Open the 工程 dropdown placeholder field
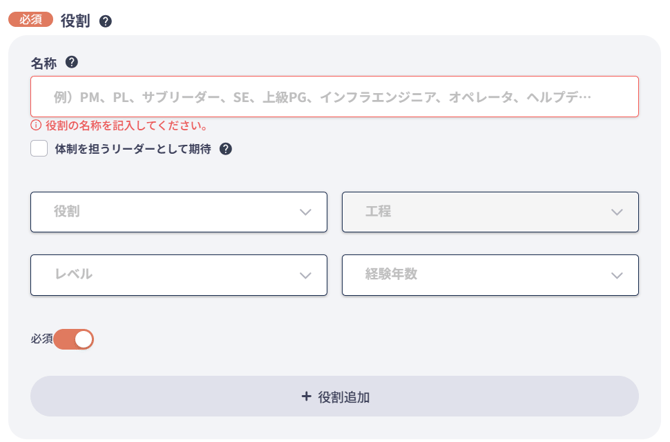Viewport: 670px width, 442px height. [x=490, y=212]
